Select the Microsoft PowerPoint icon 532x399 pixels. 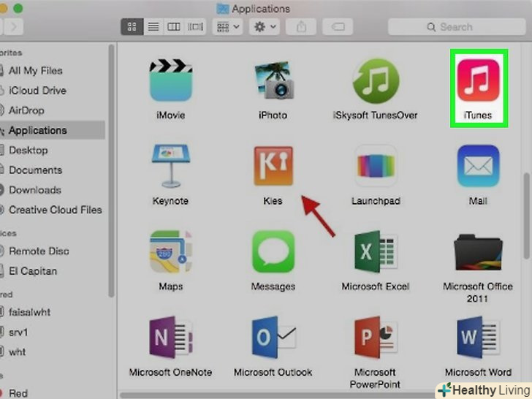[x=376, y=338]
